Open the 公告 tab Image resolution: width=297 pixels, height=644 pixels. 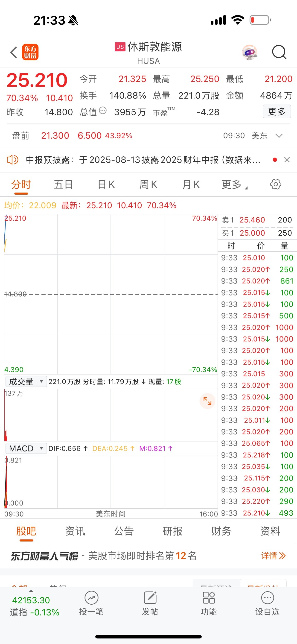pyautogui.click(x=124, y=531)
